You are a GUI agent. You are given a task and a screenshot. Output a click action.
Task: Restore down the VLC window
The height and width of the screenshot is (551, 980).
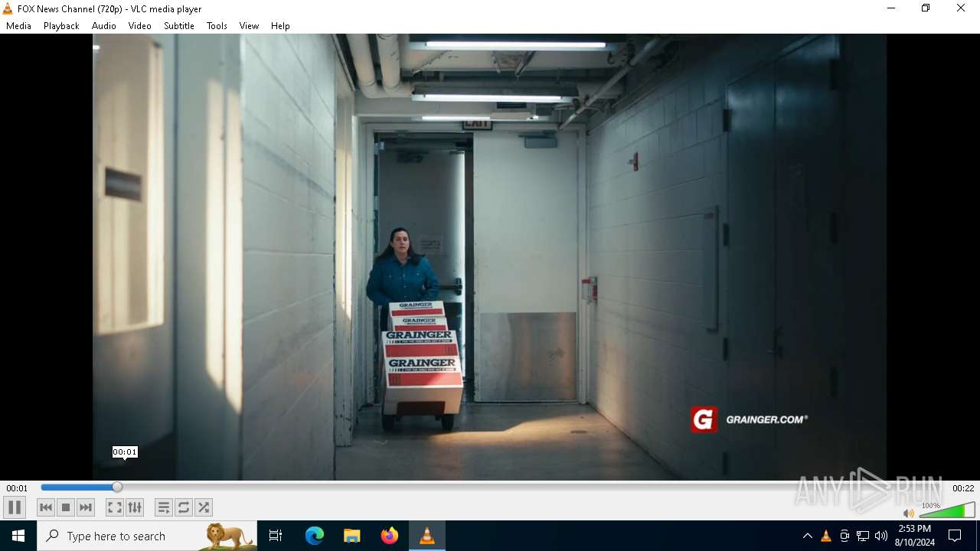pyautogui.click(x=926, y=8)
